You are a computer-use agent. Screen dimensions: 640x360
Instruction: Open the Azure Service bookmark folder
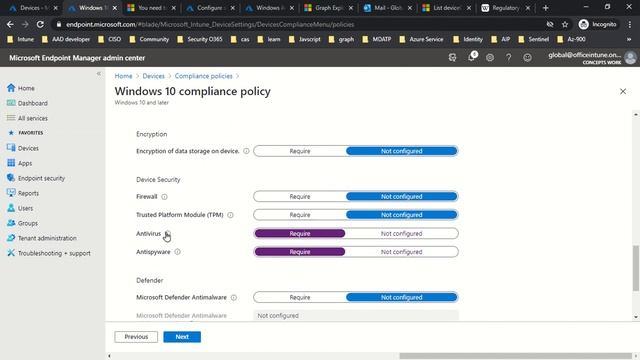pyautogui.click(x=422, y=39)
